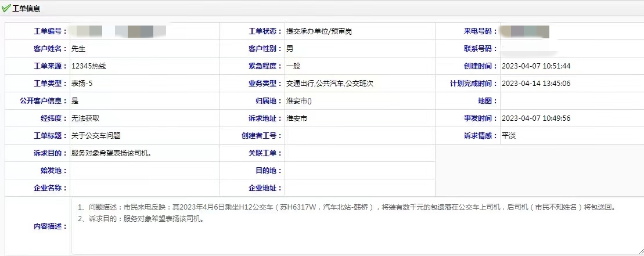Click the 工单状态 value 提交承办单位/预审岗
The width and height of the screenshot is (644, 256).
point(319,31)
